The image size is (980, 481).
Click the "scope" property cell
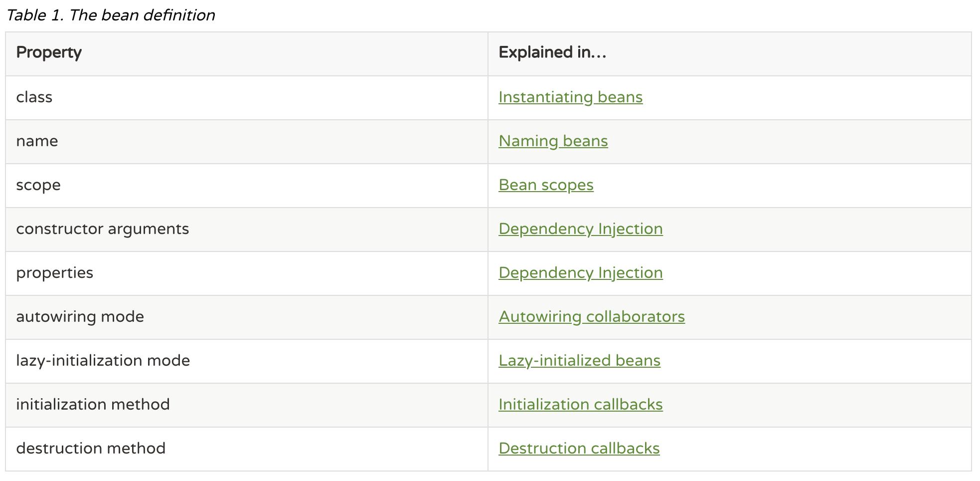click(x=38, y=185)
